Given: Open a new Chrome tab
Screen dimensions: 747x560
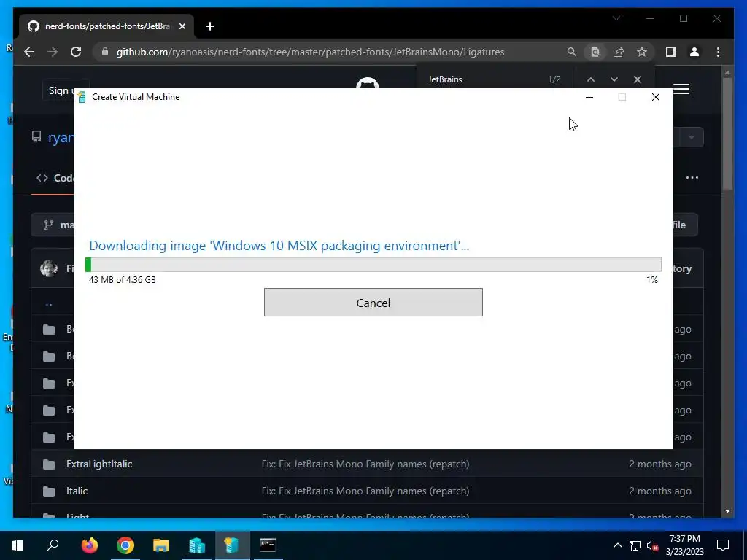Looking at the screenshot, I should (210, 26).
